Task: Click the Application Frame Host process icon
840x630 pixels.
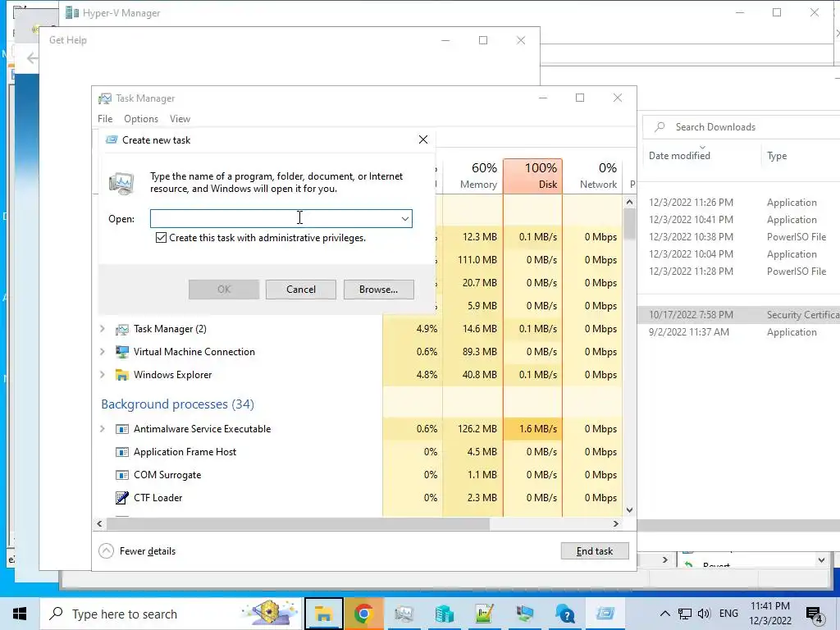Action: [122, 452]
